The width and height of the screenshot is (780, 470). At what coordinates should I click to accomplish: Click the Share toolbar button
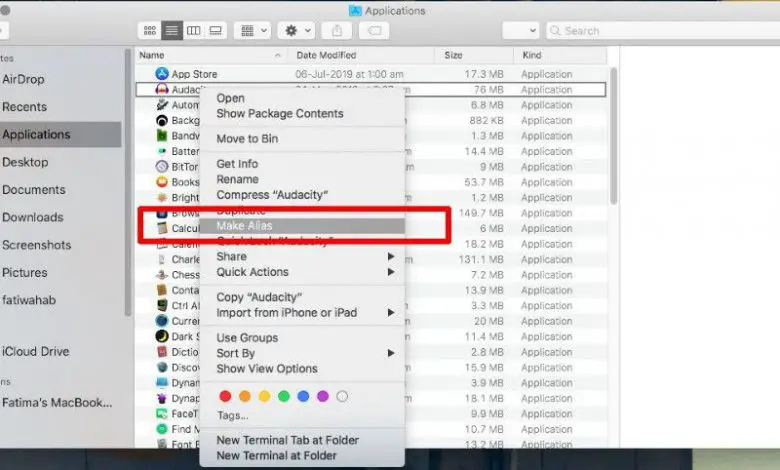[337, 31]
